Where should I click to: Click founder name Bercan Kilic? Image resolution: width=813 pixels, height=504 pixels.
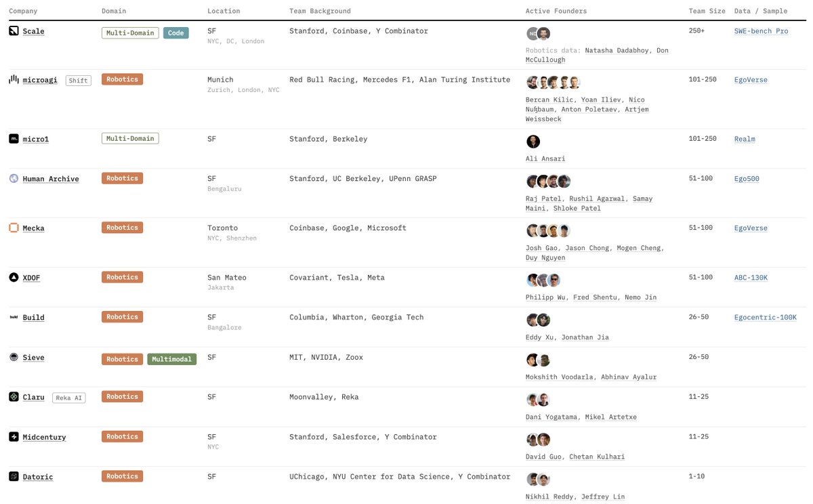point(551,100)
